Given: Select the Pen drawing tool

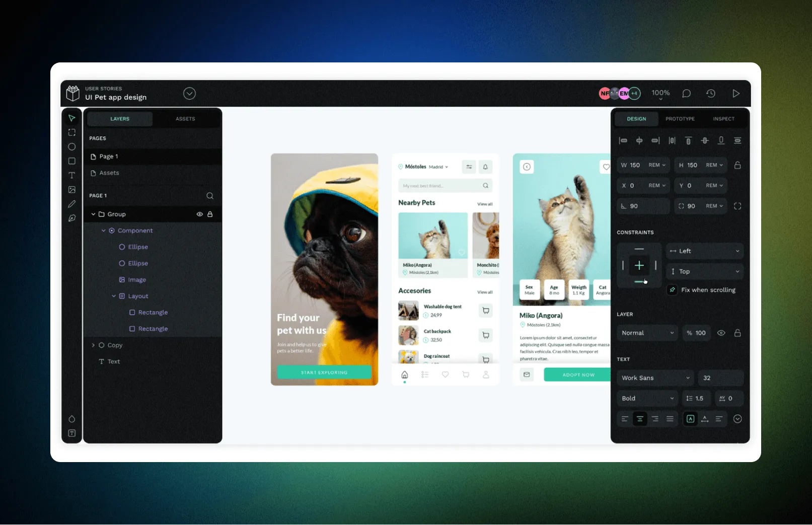Looking at the screenshot, I should click(x=72, y=204).
